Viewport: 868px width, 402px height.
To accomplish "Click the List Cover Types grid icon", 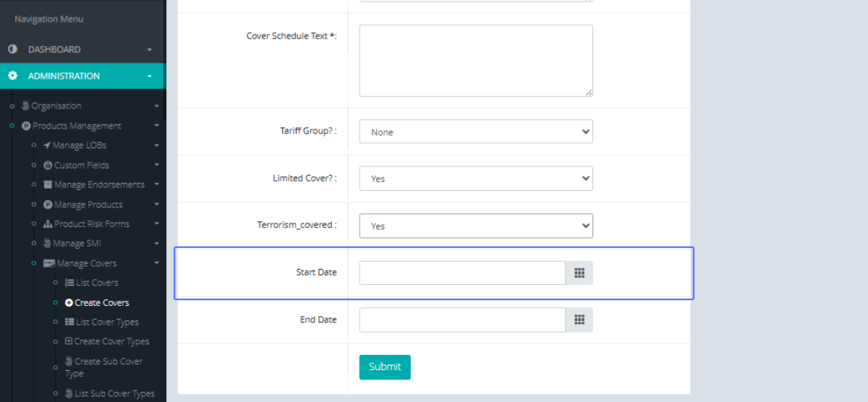I will coord(69,322).
